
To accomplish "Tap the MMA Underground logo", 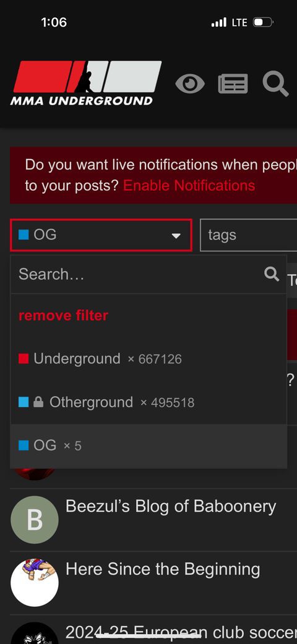I will click(86, 83).
